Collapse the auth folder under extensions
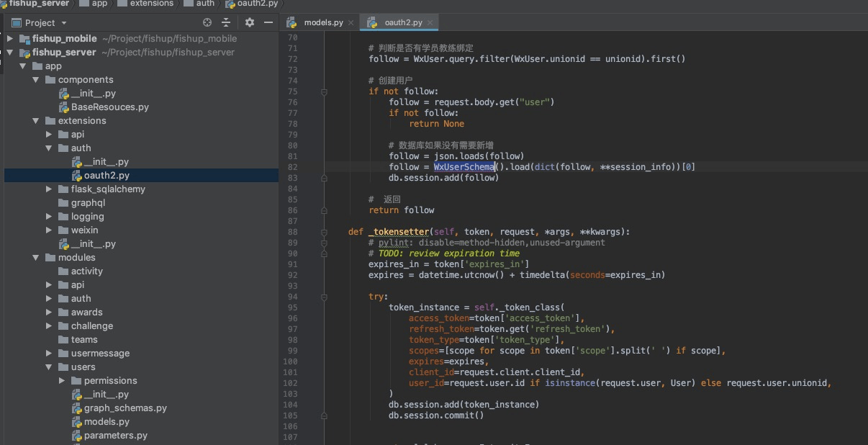Screen dimensions: 868x445 pos(49,148)
